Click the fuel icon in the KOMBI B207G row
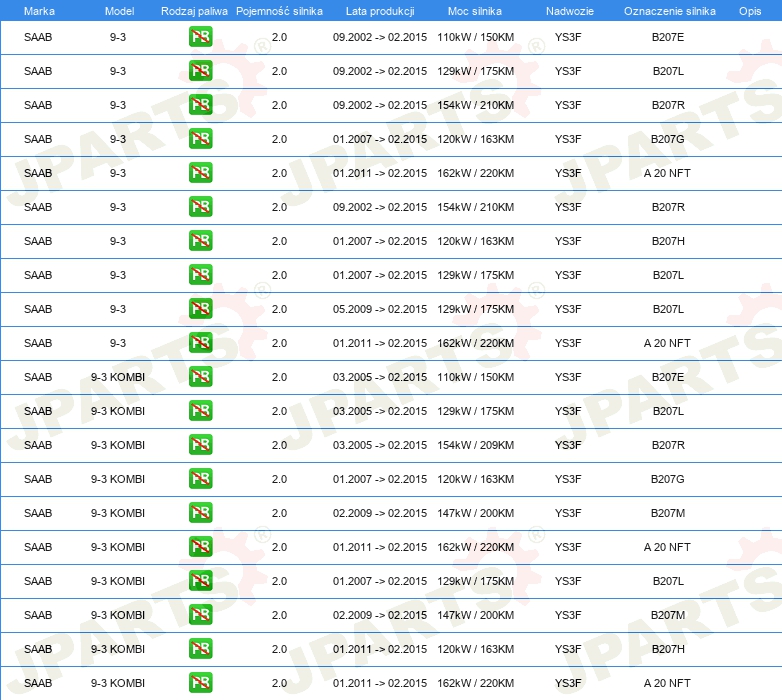 200,479
